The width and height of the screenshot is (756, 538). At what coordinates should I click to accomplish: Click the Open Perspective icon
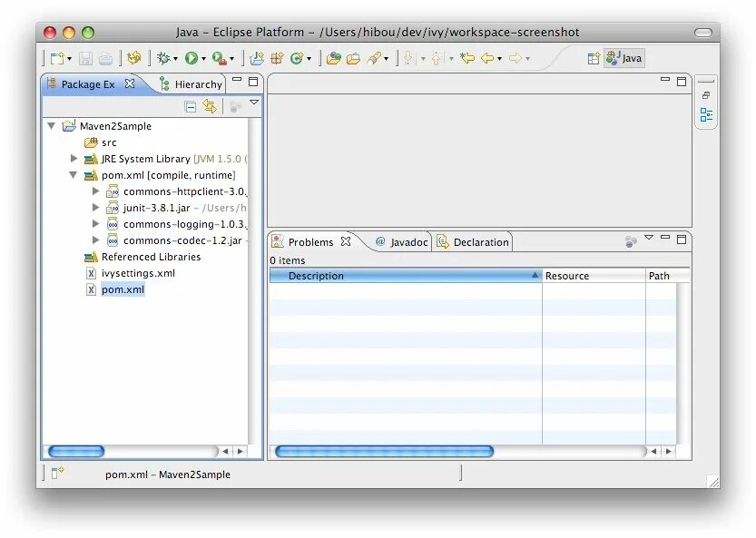[x=594, y=58]
